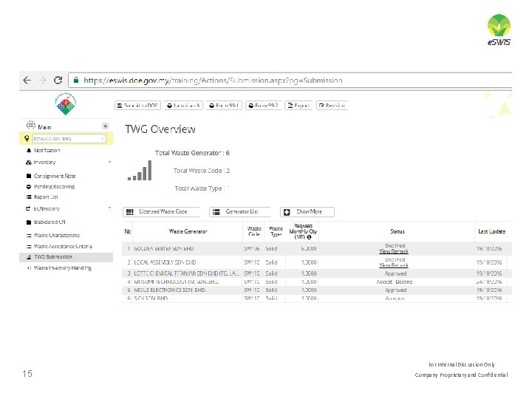
Task: Click the Consignment Note icon
Action: 29,176
